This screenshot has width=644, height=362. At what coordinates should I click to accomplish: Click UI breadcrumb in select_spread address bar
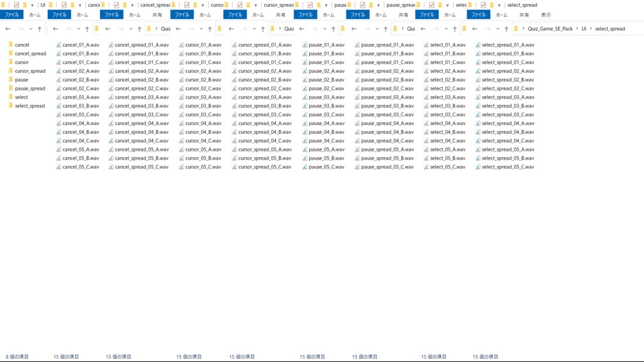[584, 29]
